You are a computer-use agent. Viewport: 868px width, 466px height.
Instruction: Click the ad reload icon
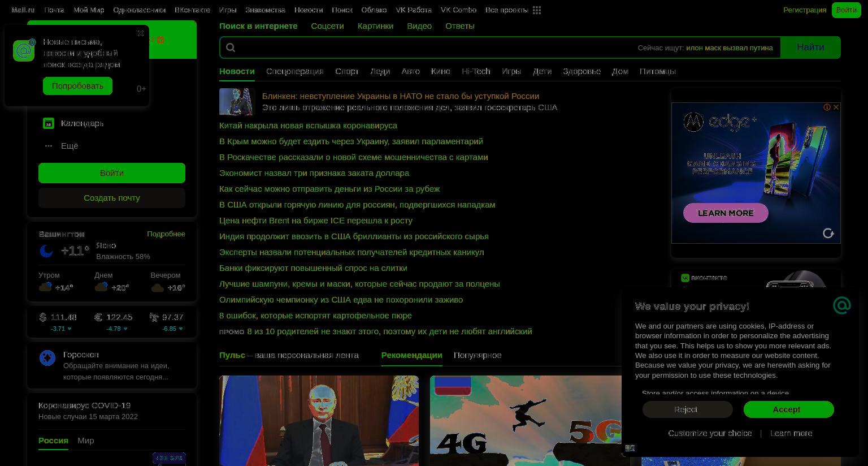coord(828,233)
